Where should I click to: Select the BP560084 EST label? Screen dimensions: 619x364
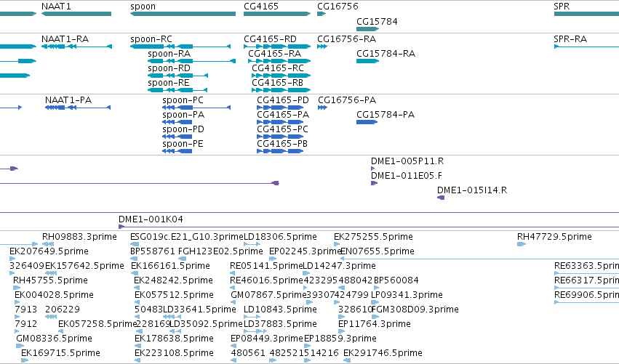tap(396, 280)
